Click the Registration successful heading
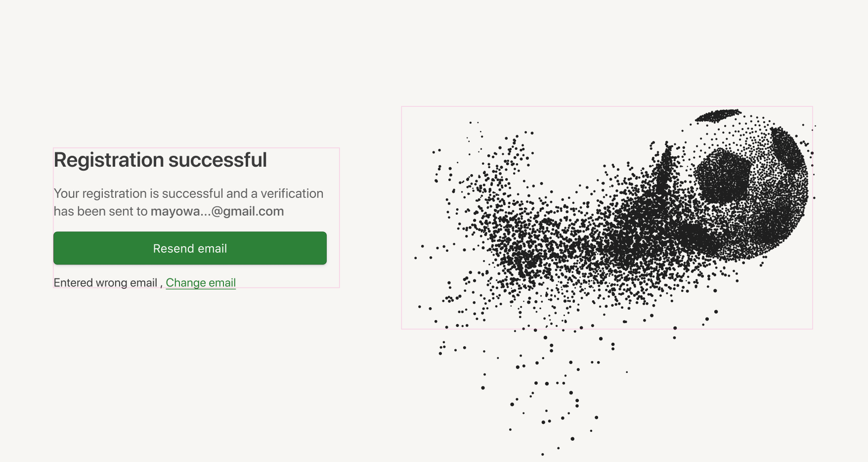868x462 pixels. pos(160,160)
